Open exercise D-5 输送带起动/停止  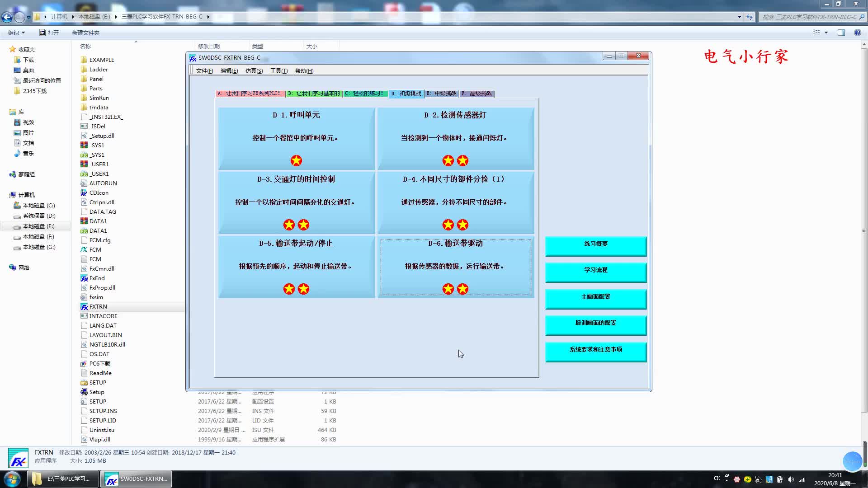(x=296, y=267)
